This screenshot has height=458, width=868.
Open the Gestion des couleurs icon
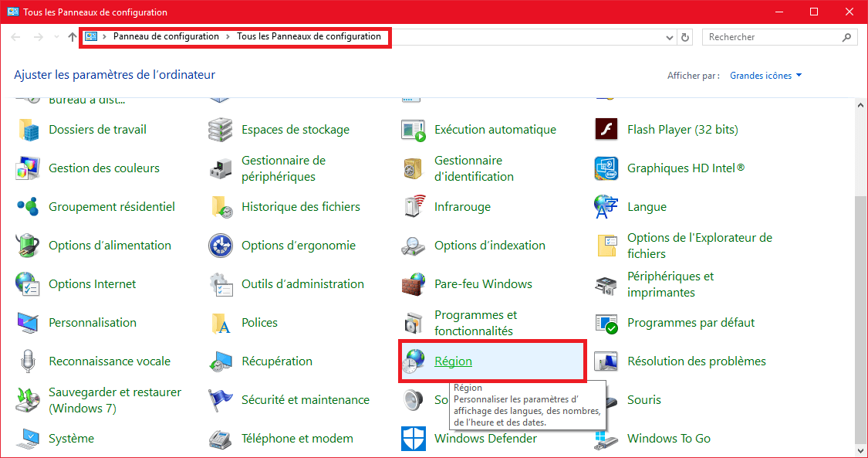tap(29, 168)
